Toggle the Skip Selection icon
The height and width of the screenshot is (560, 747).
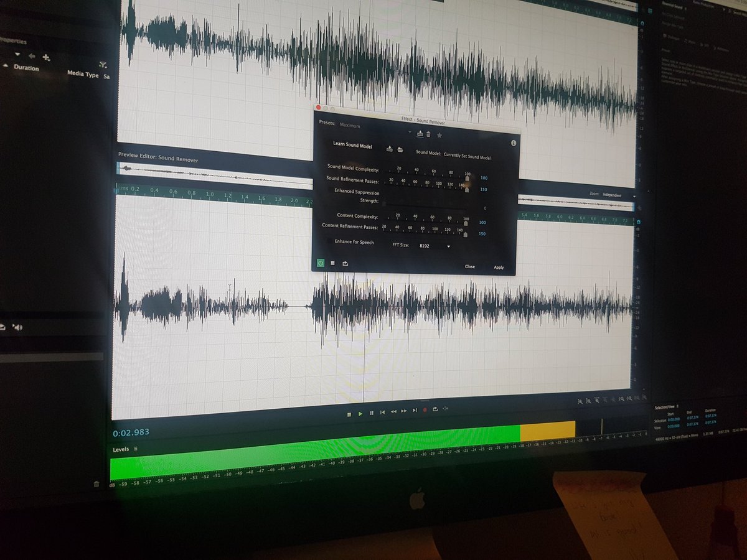coord(444,408)
